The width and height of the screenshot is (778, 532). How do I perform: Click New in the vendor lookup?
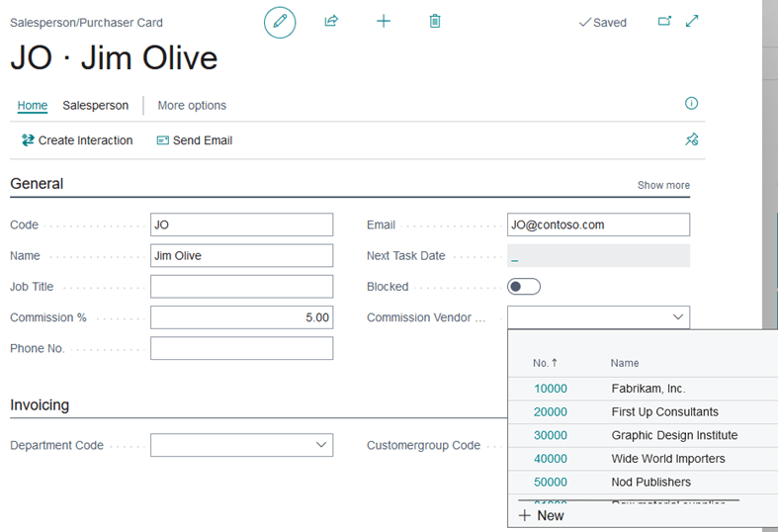tap(542, 515)
